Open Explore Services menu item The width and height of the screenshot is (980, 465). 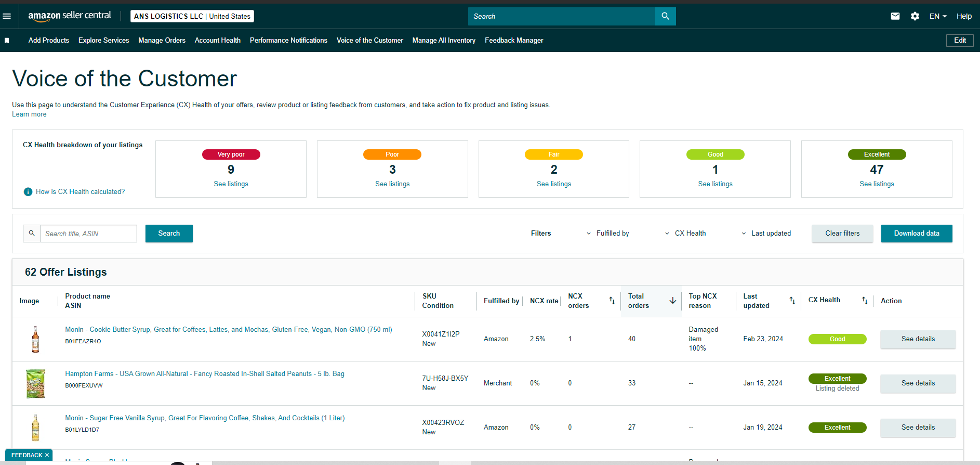coord(104,41)
